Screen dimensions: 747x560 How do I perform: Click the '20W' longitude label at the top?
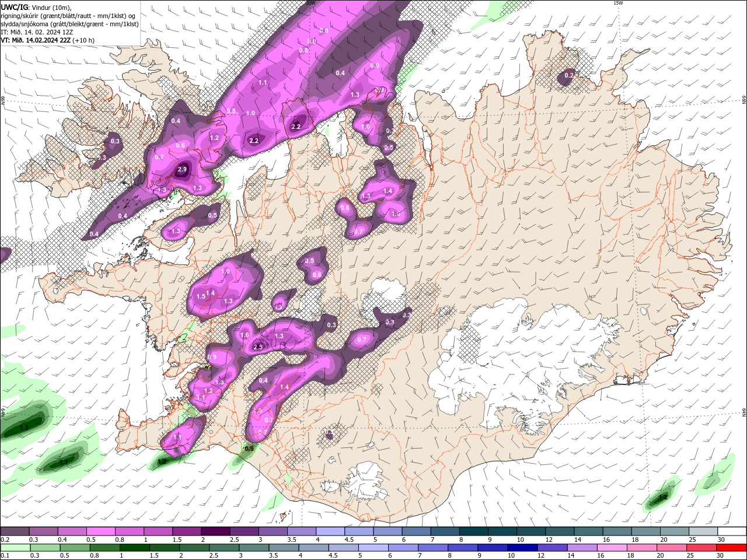coord(310,3)
